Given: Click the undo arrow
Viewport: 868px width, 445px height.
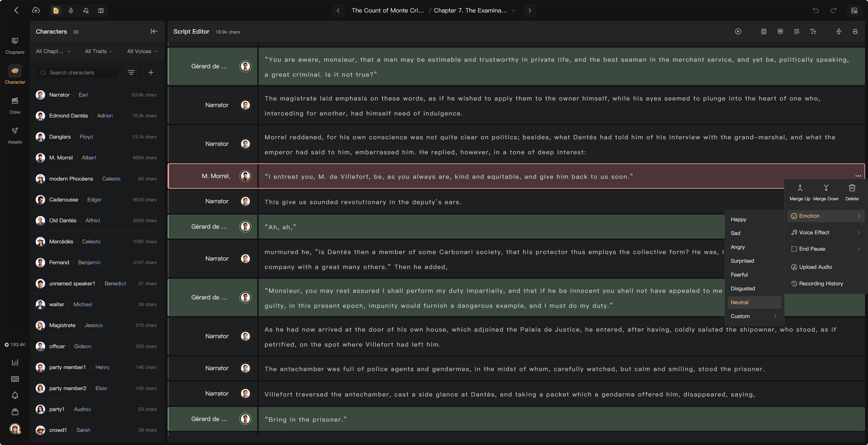Looking at the screenshot, I should (815, 10).
